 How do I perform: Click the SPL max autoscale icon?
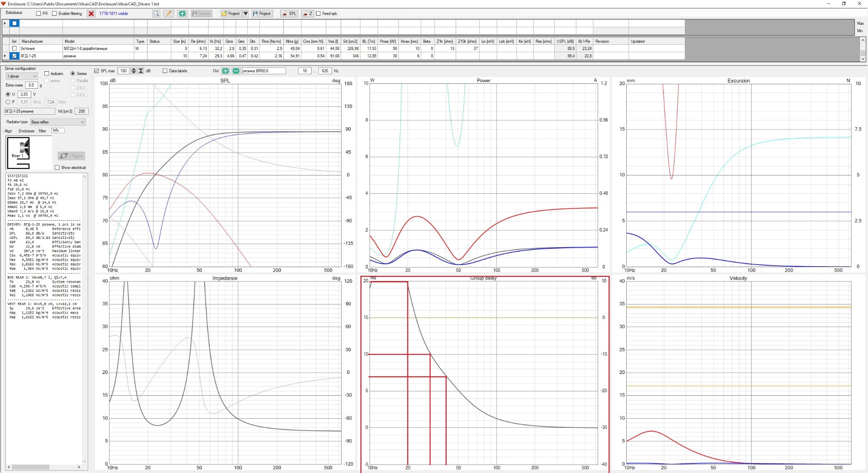pos(141,71)
